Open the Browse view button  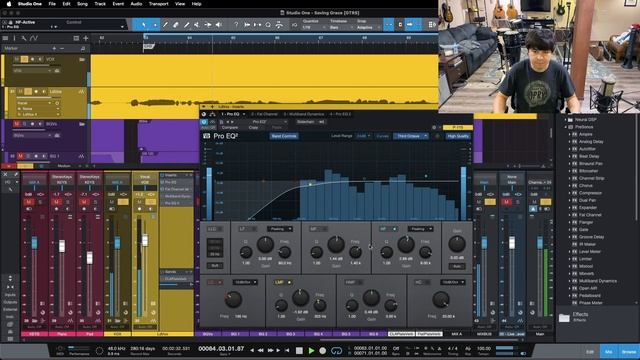tap(629, 352)
